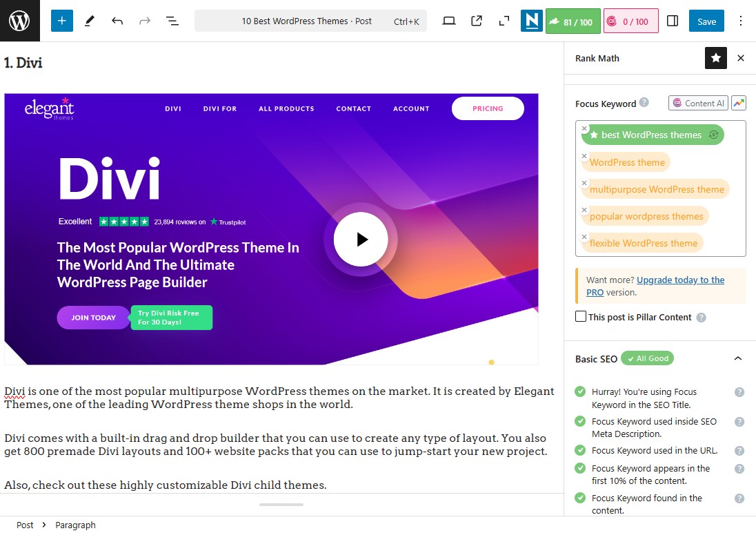Toggle the settings sidebar panel
756x533 pixels.
[673, 21]
